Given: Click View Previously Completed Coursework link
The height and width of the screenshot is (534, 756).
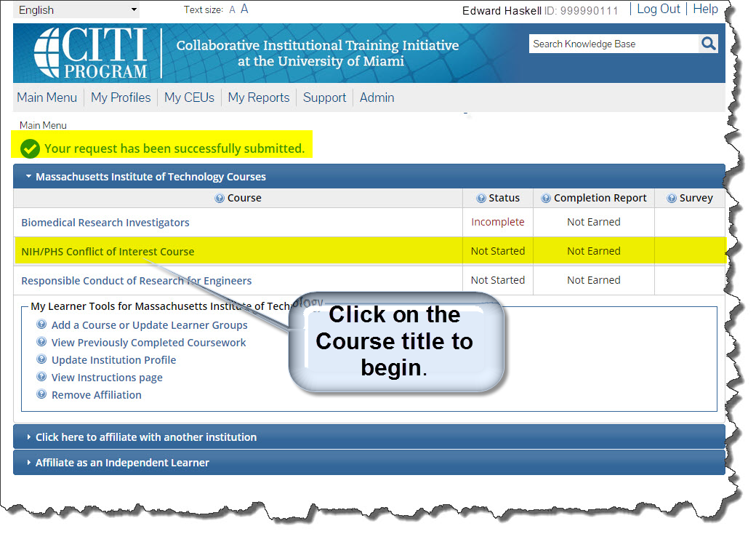Looking at the screenshot, I should 148,343.
